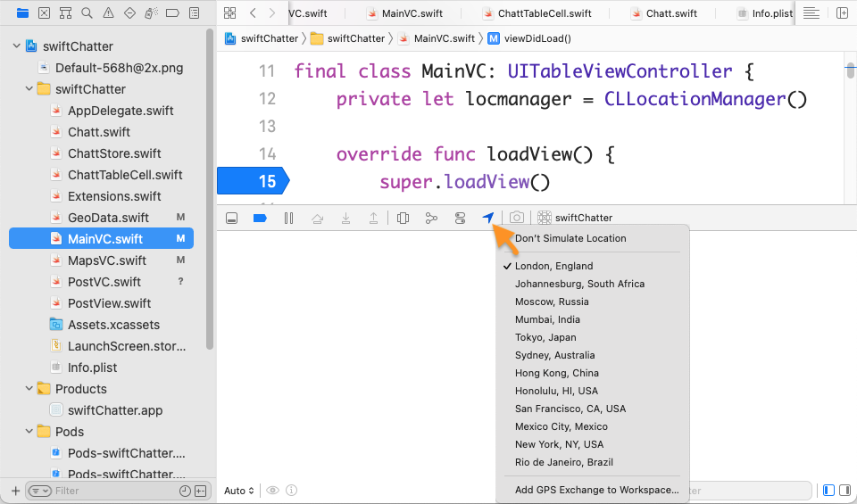Collapse the Pods group
This screenshot has width=857, height=504.
pos(29,432)
